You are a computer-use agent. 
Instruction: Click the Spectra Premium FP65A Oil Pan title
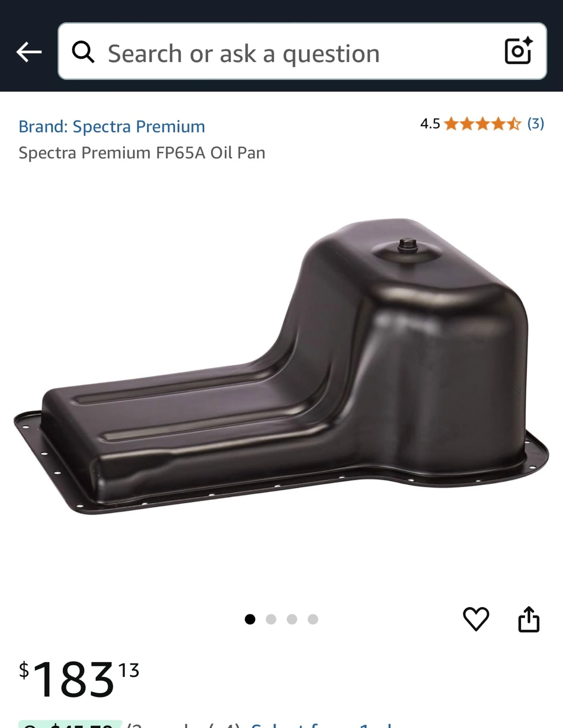pos(142,153)
